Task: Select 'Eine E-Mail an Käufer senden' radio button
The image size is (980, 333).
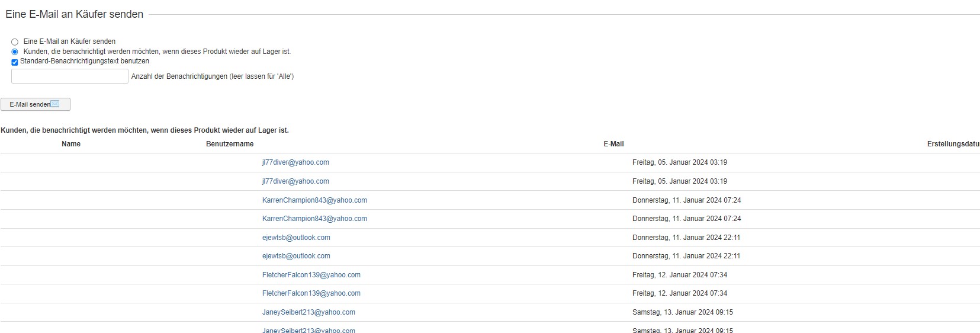Action: [15, 42]
